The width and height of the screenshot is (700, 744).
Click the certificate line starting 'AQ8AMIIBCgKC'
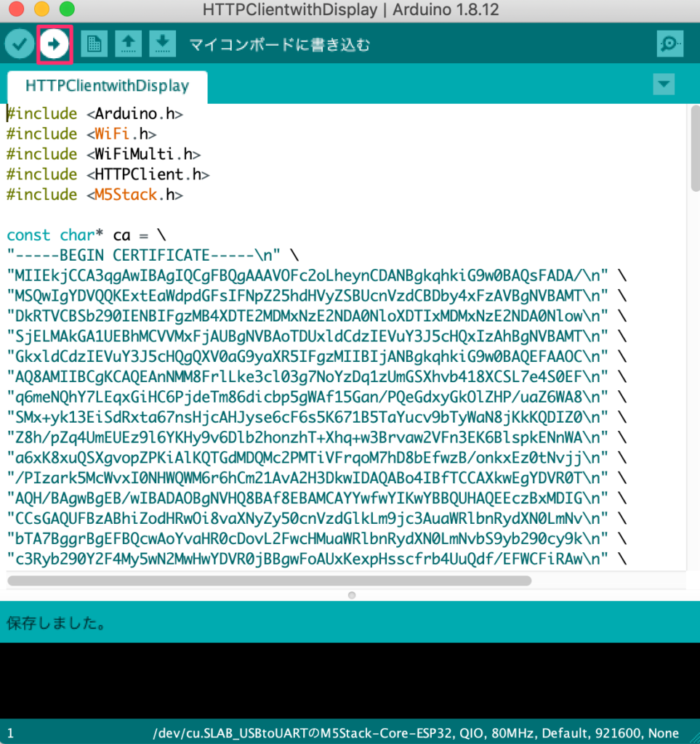click(x=316, y=377)
